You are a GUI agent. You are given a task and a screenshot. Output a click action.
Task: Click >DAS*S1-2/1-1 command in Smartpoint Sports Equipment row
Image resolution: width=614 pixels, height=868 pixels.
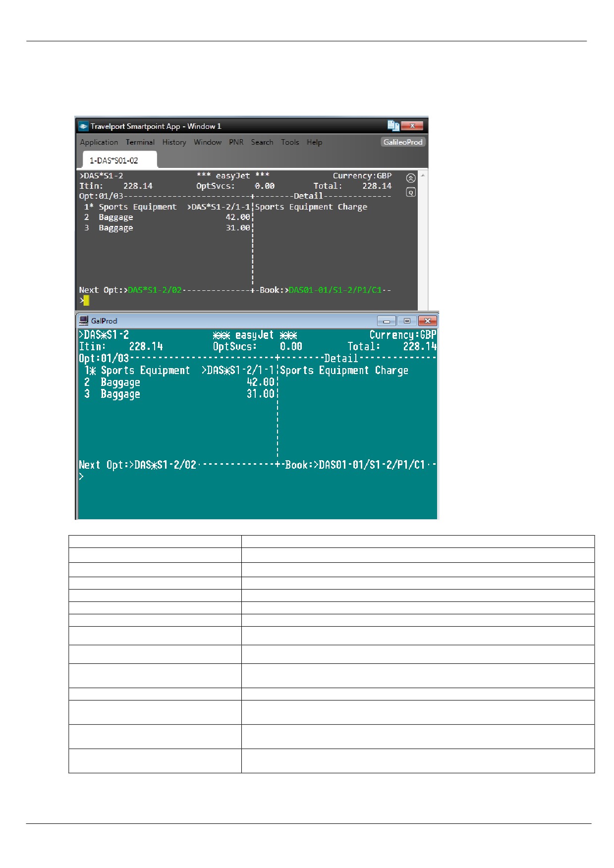tap(219, 207)
